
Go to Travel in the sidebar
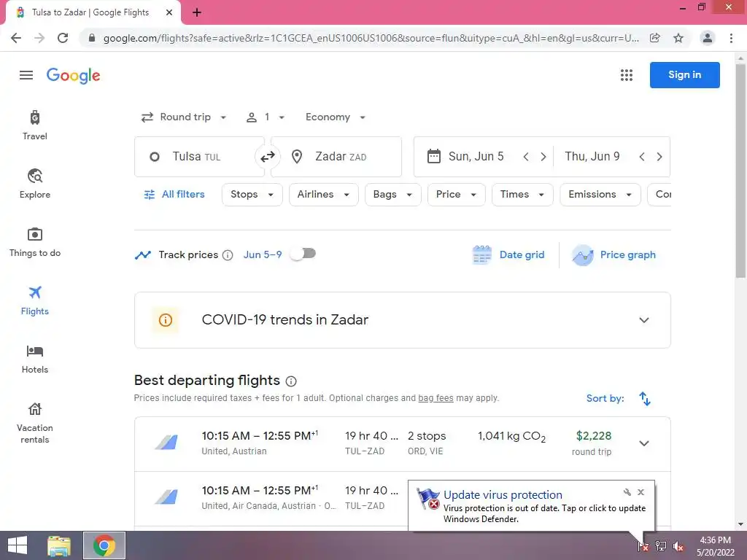click(x=35, y=125)
